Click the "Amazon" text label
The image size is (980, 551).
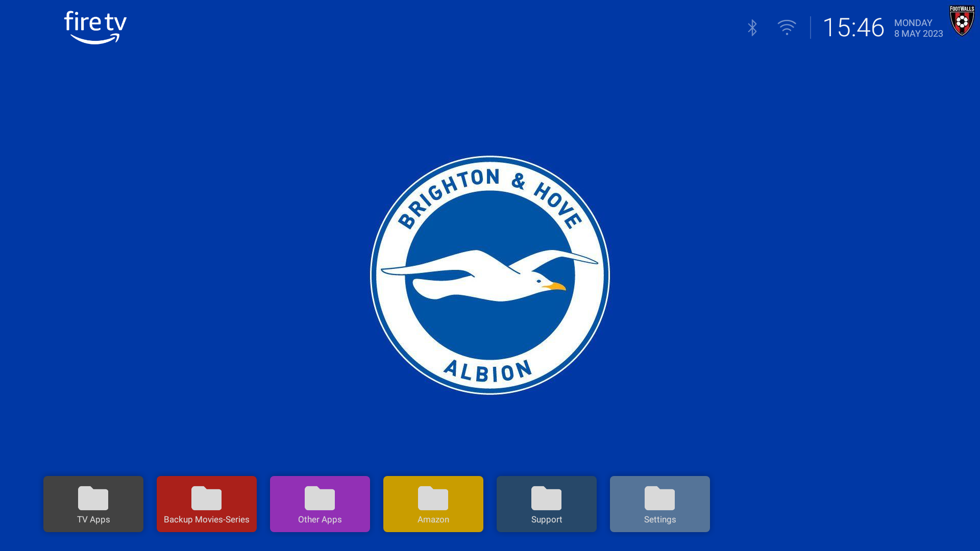pos(433,519)
